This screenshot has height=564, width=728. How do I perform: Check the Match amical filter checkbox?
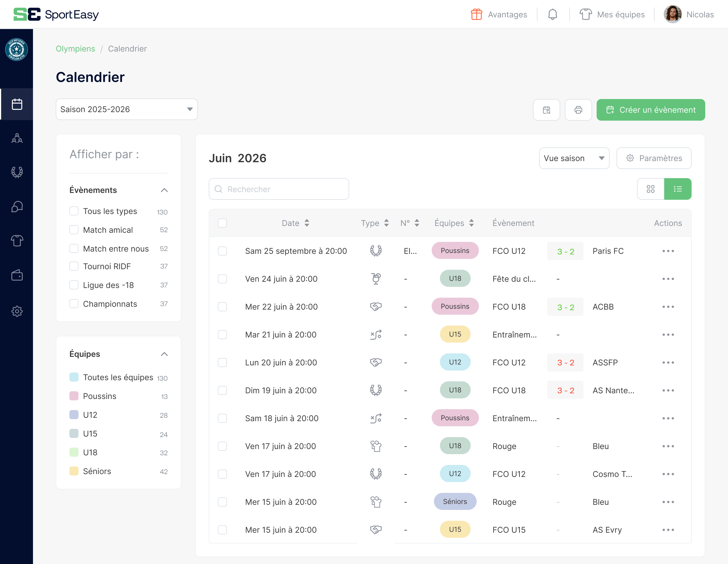(x=74, y=230)
